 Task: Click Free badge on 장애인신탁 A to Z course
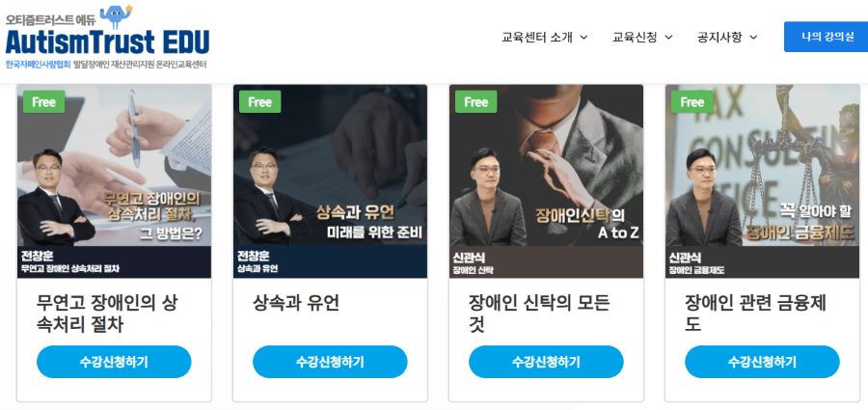[475, 102]
